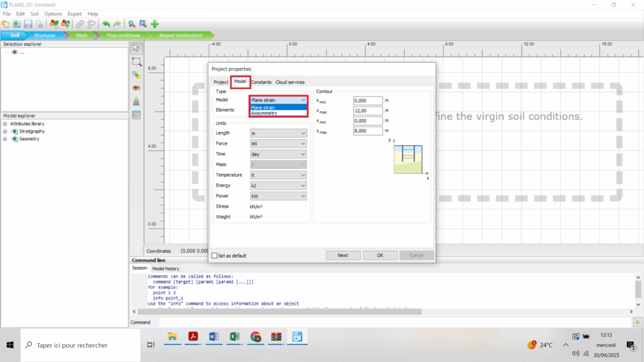Viewport: 644px width, 362px height.
Task: Click the y max input field
Action: pyautogui.click(x=367, y=131)
